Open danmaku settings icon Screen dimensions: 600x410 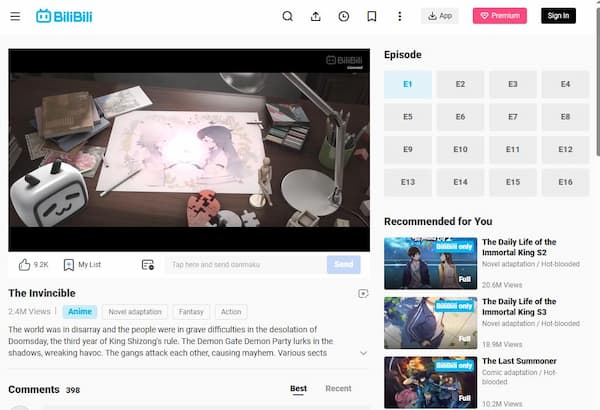click(x=148, y=265)
